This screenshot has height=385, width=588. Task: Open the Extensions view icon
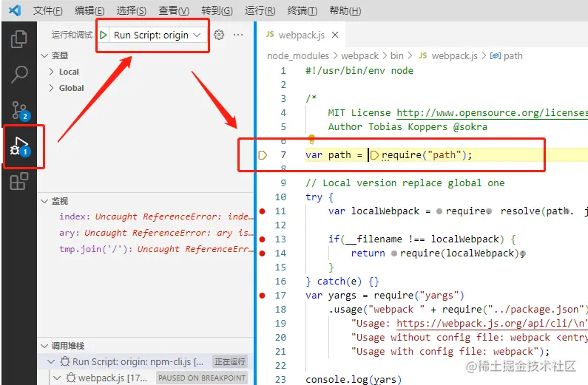click(18, 181)
